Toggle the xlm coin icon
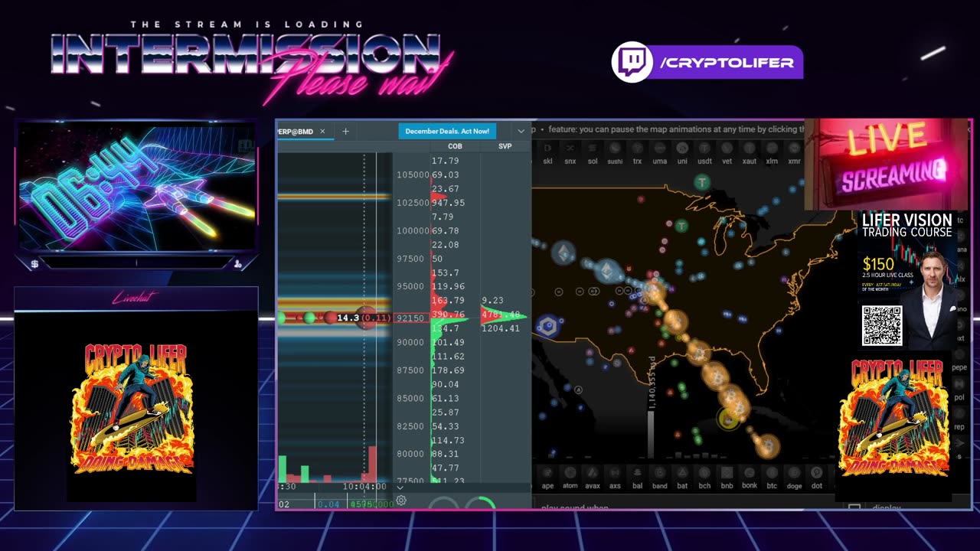The width and height of the screenshot is (980, 551). (x=772, y=148)
